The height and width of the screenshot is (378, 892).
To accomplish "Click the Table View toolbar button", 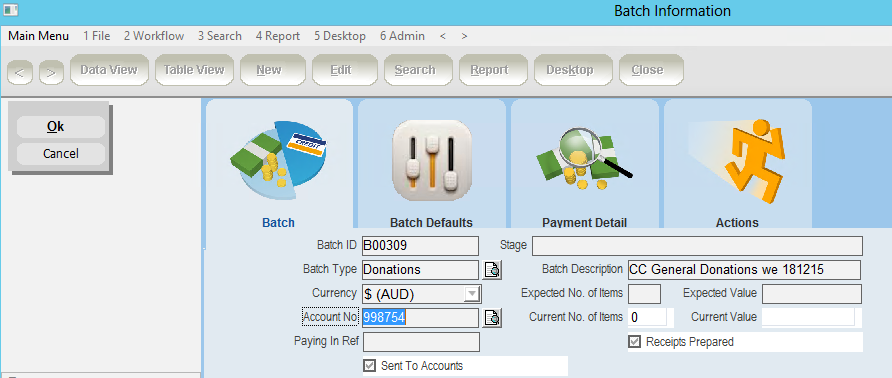I will coord(194,70).
